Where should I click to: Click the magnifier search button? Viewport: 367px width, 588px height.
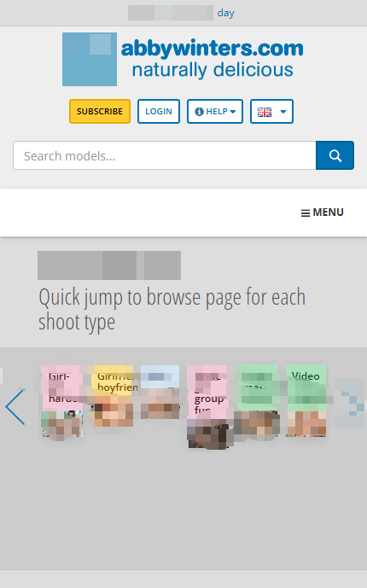coord(335,155)
